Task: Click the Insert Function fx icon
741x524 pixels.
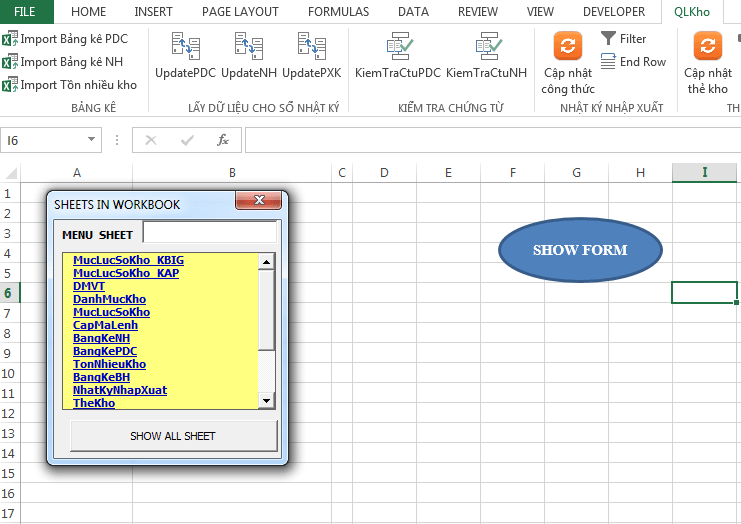Action: coord(223,140)
